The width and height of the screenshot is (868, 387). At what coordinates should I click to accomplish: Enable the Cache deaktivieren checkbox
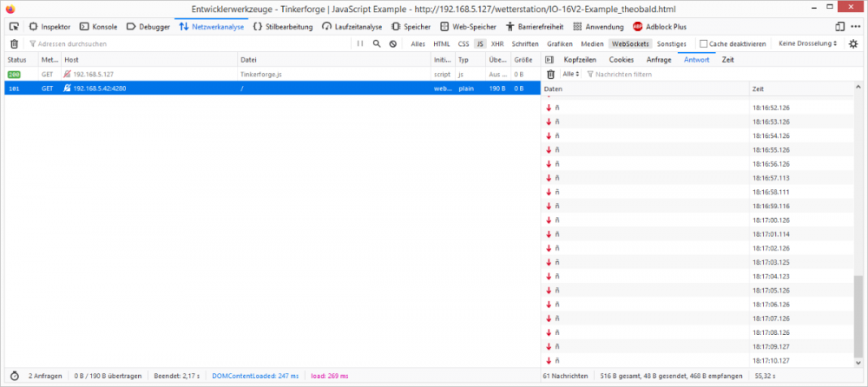(x=704, y=43)
